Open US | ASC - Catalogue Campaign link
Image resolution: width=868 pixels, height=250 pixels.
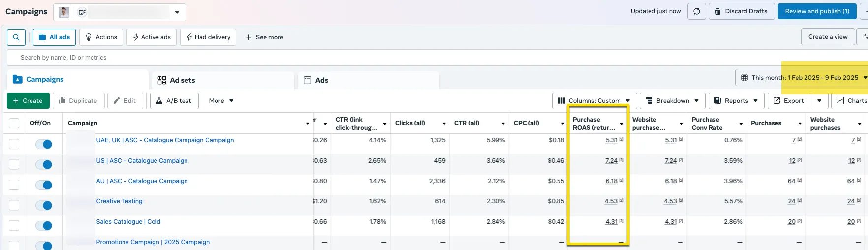pyautogui.click(x=142, y=161)
